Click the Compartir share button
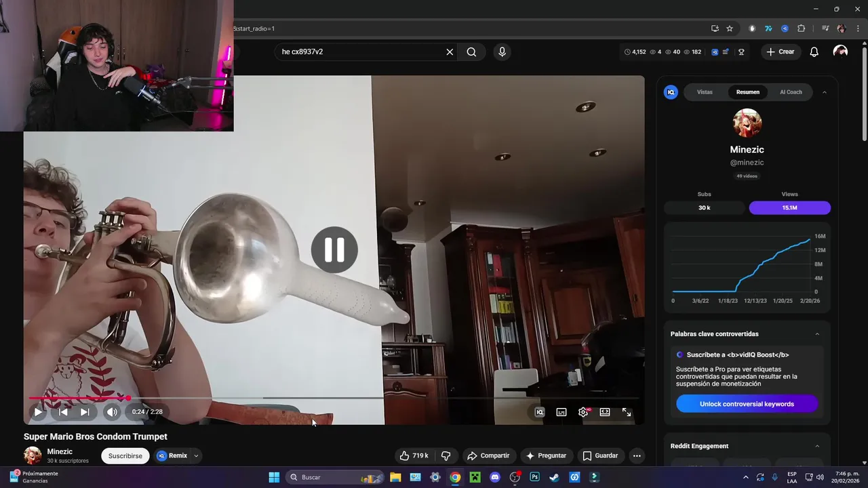The height and width of the screenshot is (488, 868). pyautogui.click(x=488, y=455)
